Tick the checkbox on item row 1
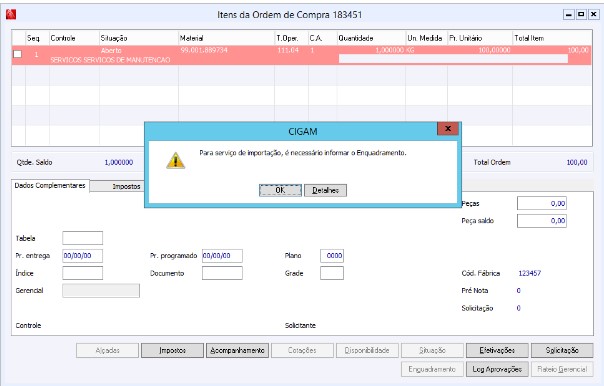 pos(17,54)
